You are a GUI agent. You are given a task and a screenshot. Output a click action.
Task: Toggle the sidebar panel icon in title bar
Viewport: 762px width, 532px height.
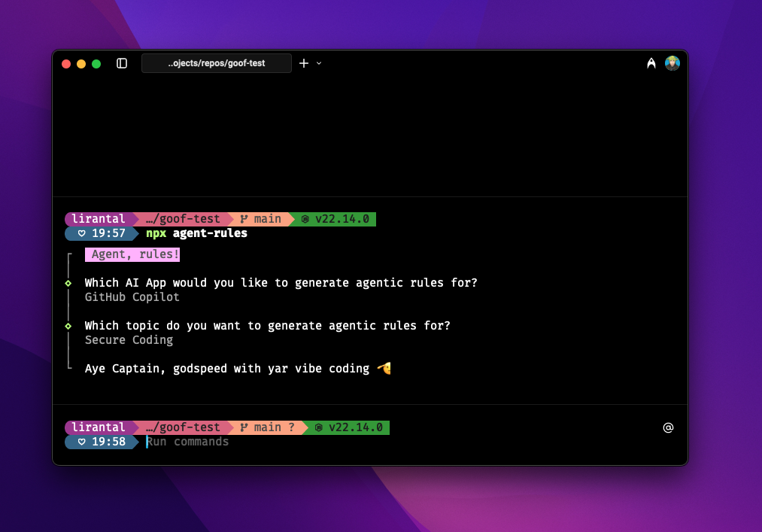tap(122, 63)
